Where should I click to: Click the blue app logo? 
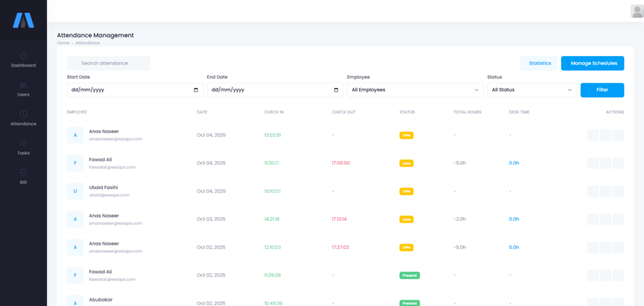pyautogui.click(x=23, y=21)
